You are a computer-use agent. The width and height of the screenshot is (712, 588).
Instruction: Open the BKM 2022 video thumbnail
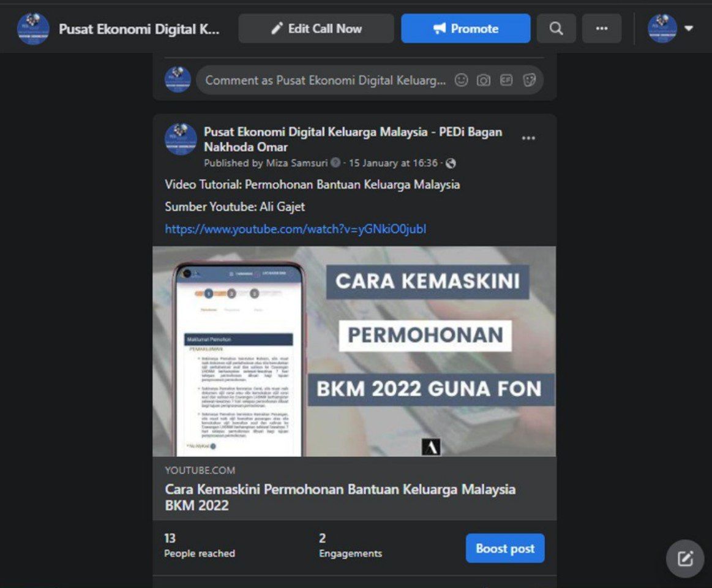click(354, 351)
